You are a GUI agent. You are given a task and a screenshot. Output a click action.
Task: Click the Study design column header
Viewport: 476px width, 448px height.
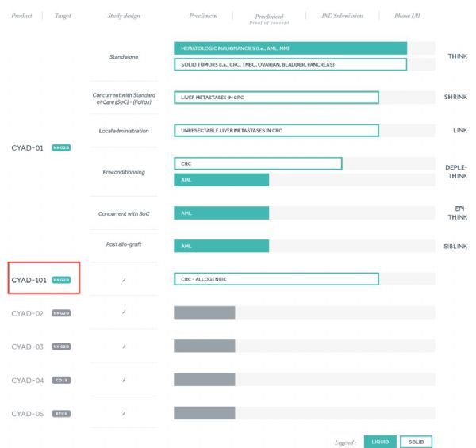point(124,16)
